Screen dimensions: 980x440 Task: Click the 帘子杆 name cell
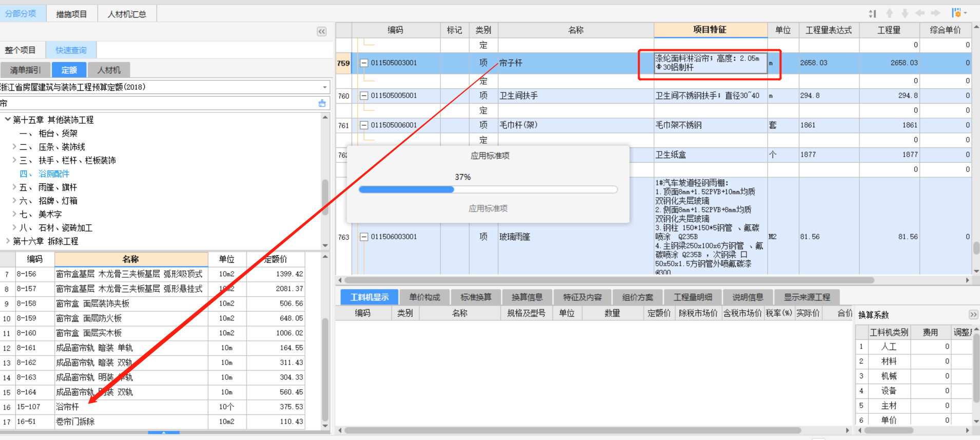[575, 63]
